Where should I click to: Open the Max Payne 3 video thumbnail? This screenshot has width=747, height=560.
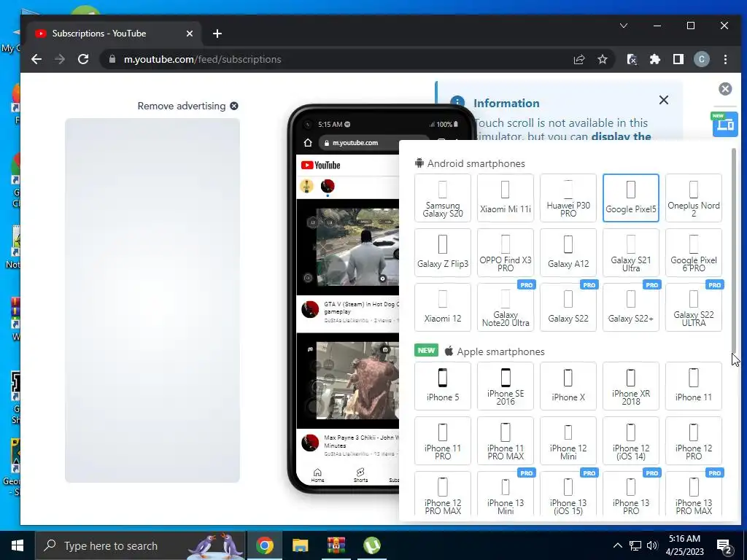pyautogui.click(x=348, y=381)
